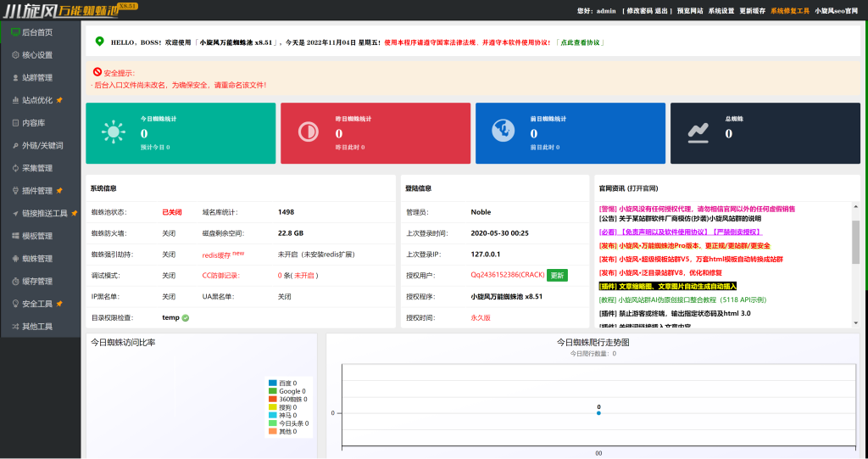Open the 免责声明以及软件使用协议 notice

tap(681, 232)
